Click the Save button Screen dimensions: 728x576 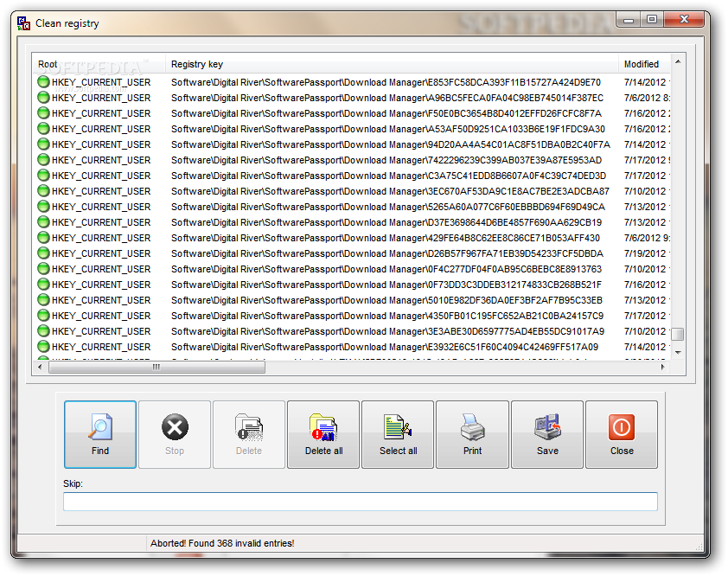(547, 434)
